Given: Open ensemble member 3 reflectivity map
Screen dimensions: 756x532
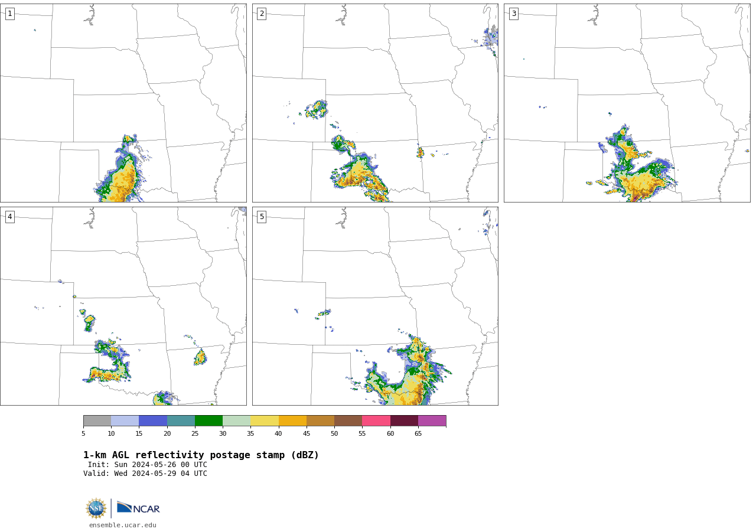Looking at the screenshot, I should point(627,103).
